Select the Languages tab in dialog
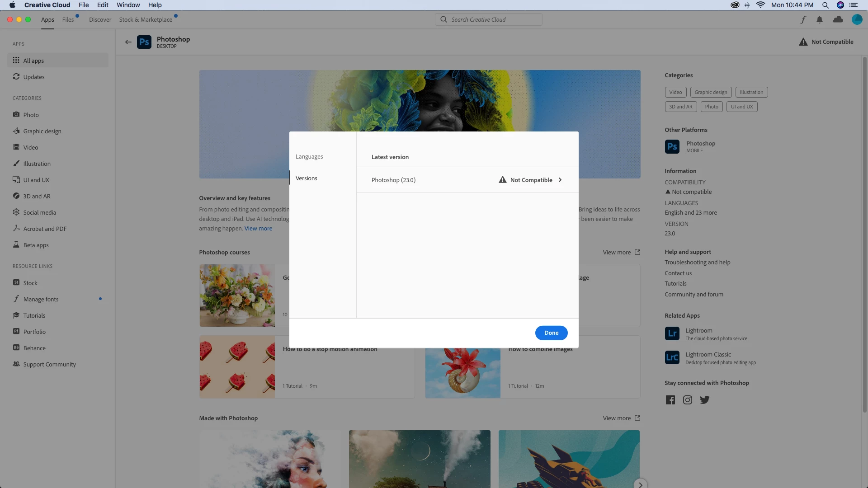Viewport: 868px width, 488px height. click(x=309, y=157)
